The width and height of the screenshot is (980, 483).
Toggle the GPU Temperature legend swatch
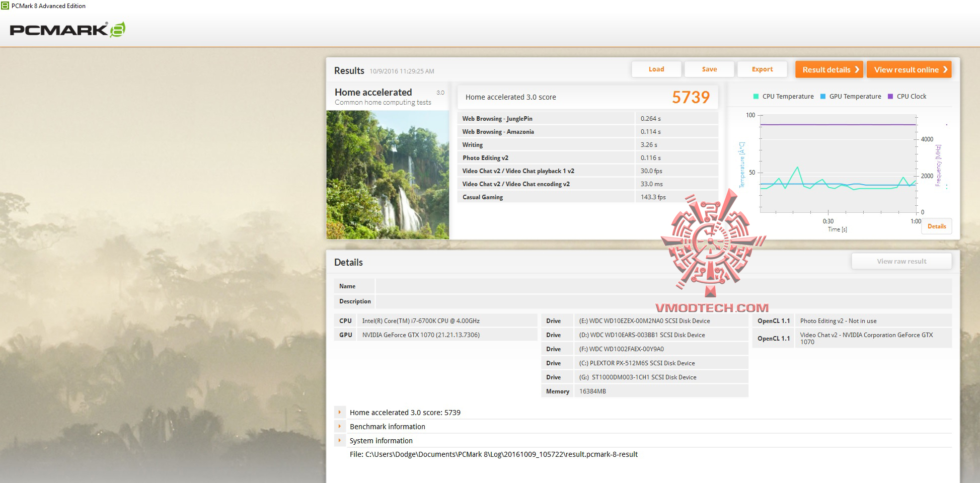click(x=823, y=96)
